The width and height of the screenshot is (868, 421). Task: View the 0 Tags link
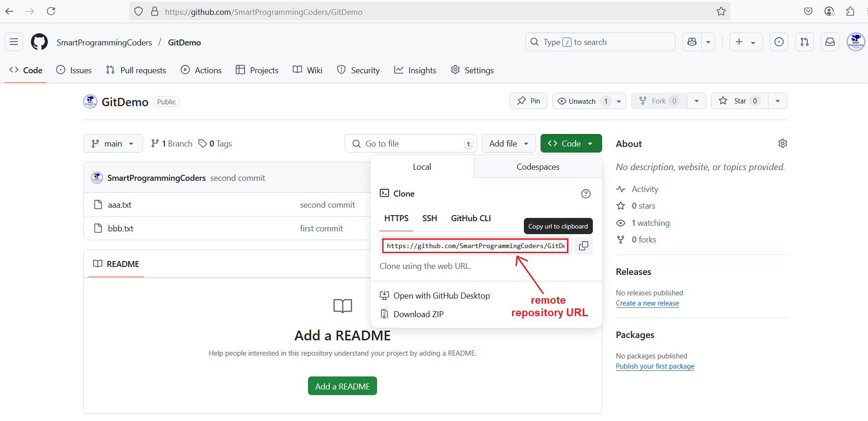click(215, 144)
